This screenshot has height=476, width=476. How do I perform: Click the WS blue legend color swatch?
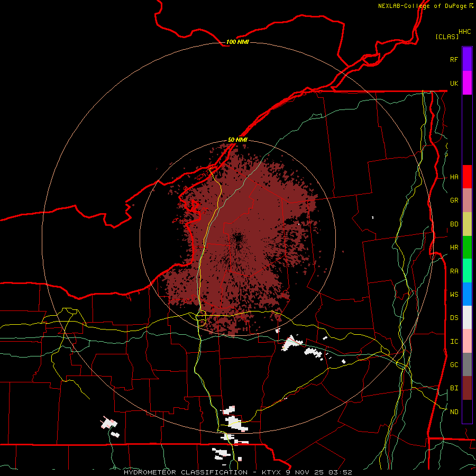point(467,294)
